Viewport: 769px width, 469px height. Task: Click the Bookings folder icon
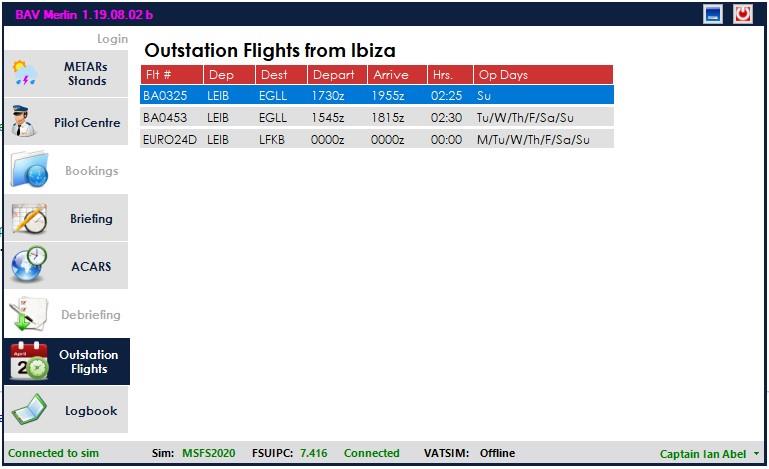29,170
